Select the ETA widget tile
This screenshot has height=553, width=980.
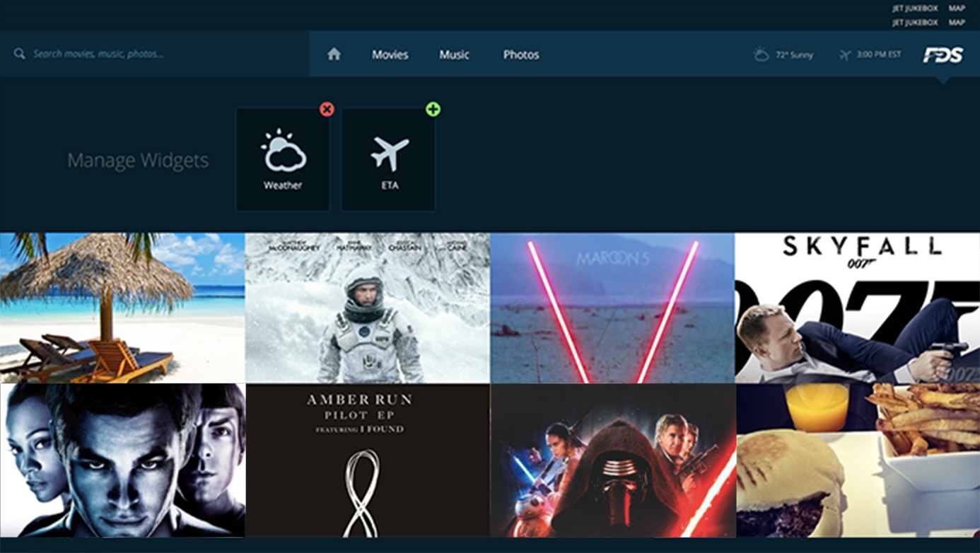(389, 159)
